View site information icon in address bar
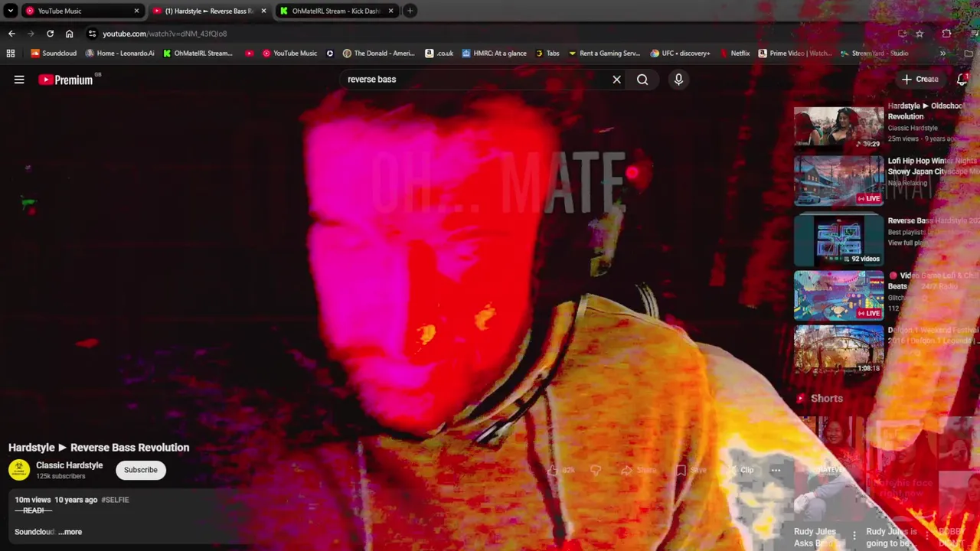 [92, 34]
